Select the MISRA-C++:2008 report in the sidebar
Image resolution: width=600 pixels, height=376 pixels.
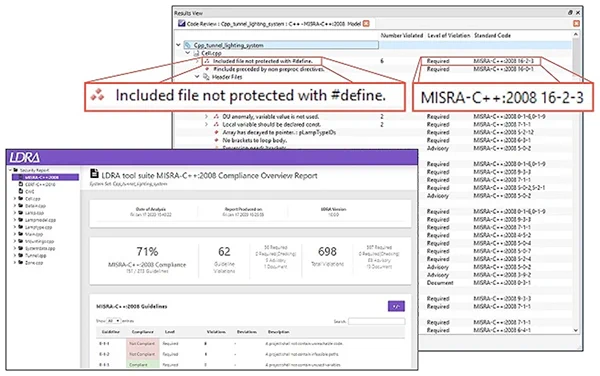click(x=46, y=177)
